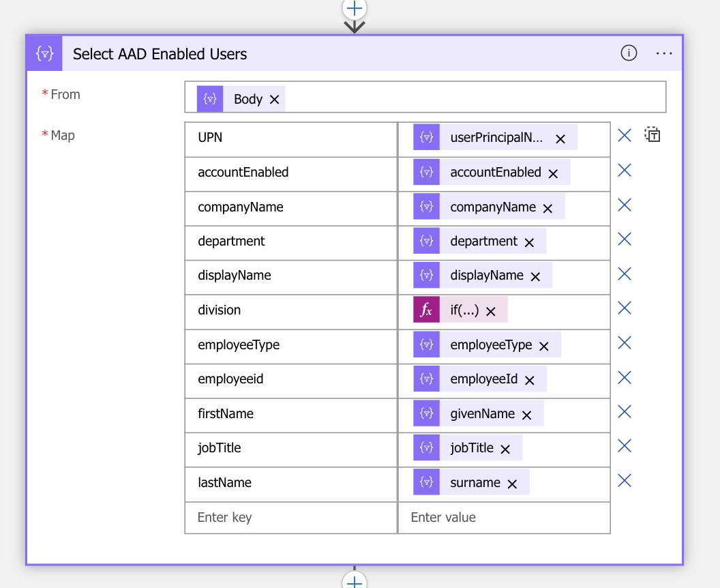This screenshot has height=588, width=720.
Task: Remove the jobTitle token
Action: (505, 450)
